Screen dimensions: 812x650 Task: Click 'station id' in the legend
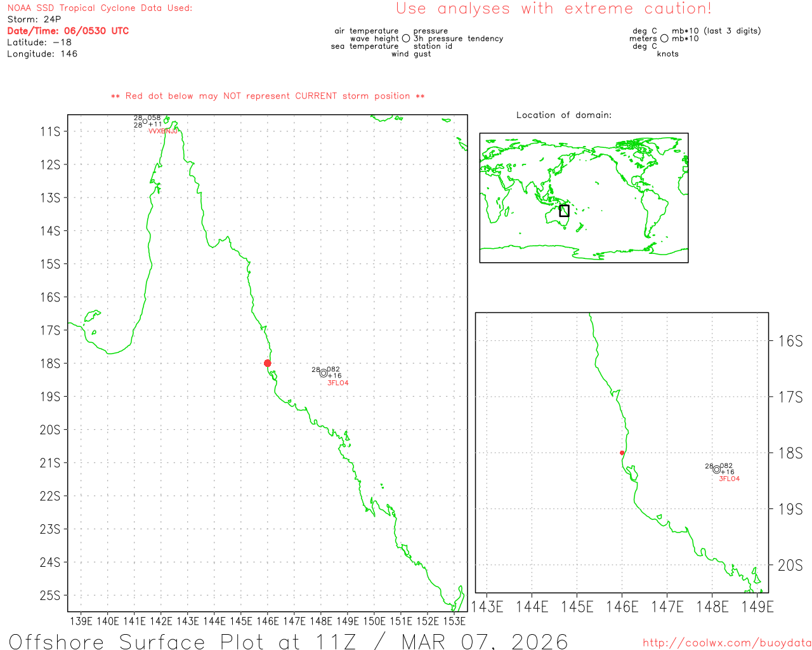tap(433, 46)
